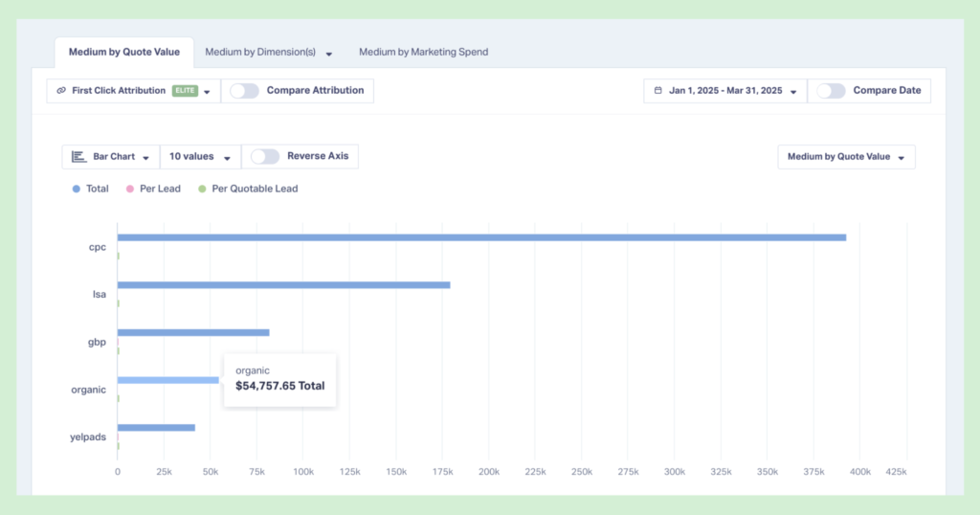Click the Per Quotable Lead legend label

point(255,189)
